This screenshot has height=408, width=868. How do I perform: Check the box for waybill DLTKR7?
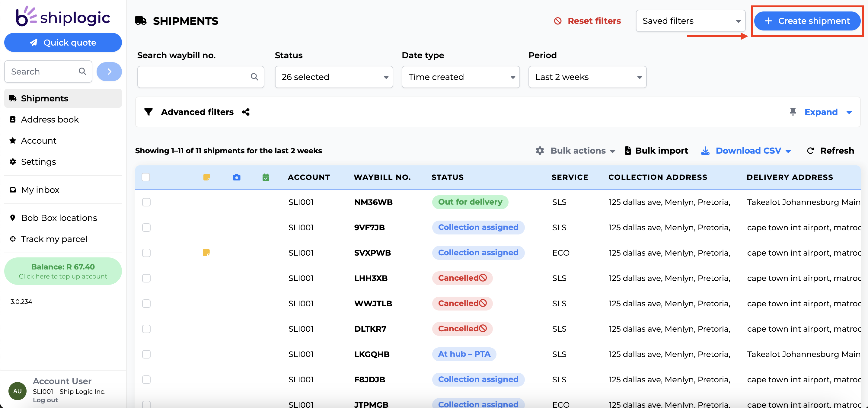[146, 329]
